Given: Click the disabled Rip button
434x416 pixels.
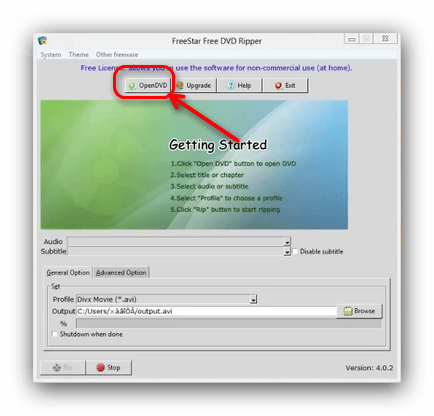Looking at the screenshot, I should (63, 368).
